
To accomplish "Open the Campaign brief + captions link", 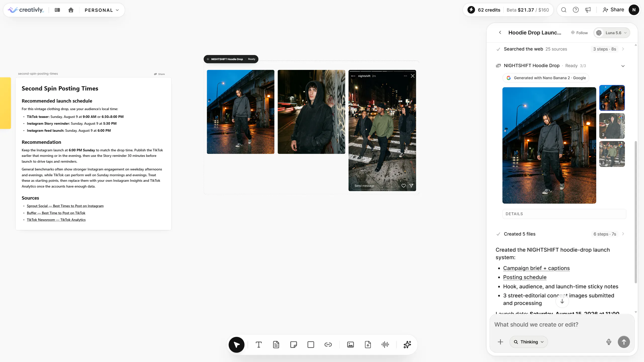I will [536, 268].
